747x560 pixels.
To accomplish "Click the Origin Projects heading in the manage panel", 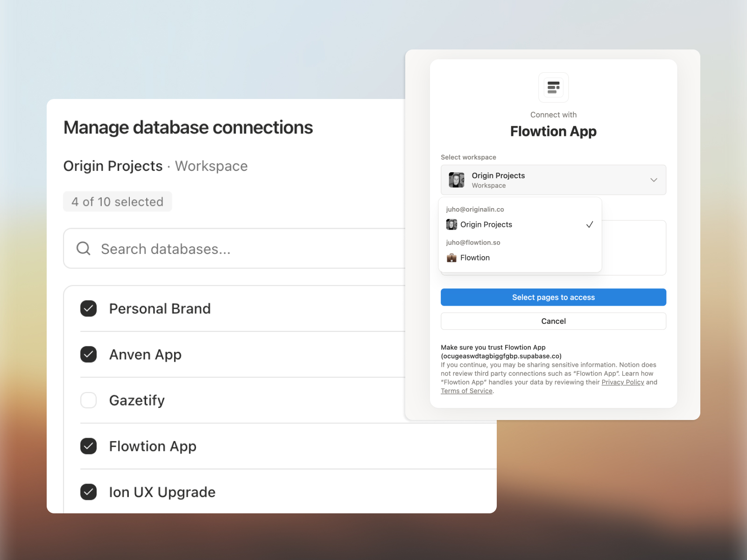I will coord(113,166).
